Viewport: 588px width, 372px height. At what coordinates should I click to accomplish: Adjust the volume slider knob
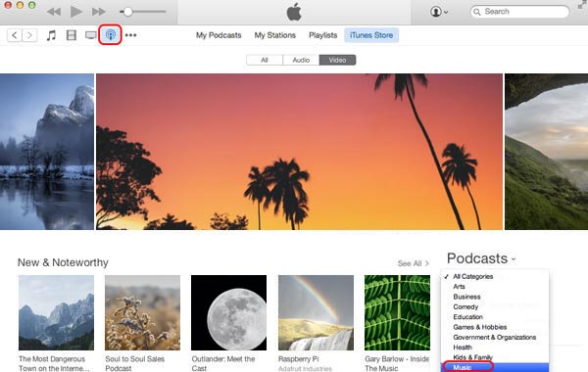(127, 12)
